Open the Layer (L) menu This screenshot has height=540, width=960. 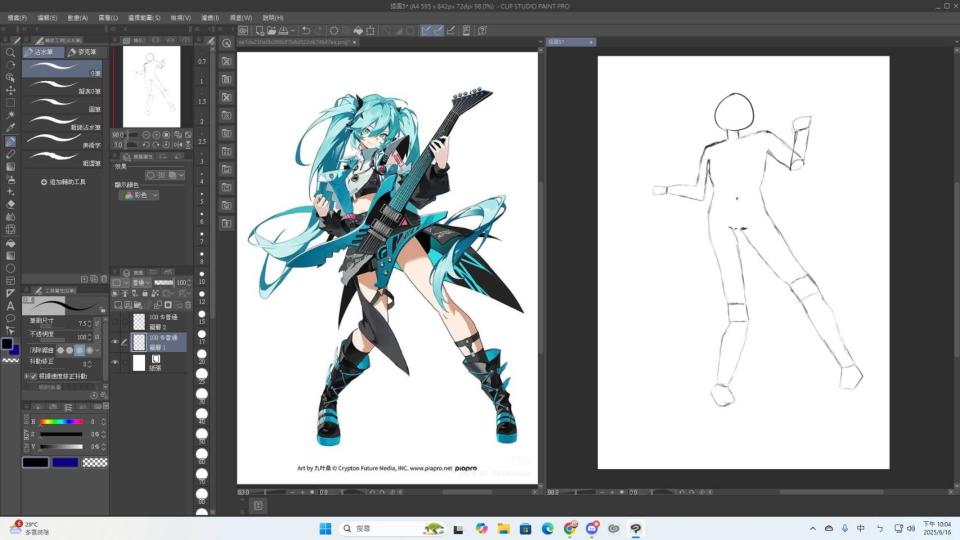pos(108,18)
